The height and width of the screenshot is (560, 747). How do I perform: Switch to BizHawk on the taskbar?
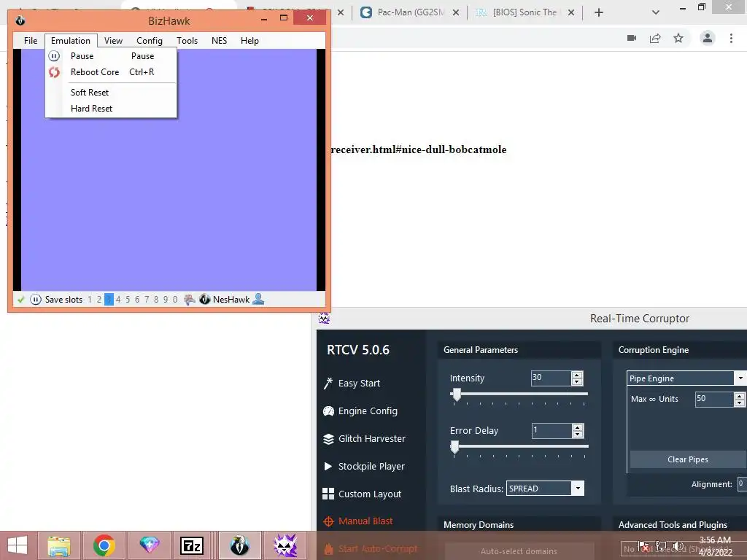coord(239,545)
